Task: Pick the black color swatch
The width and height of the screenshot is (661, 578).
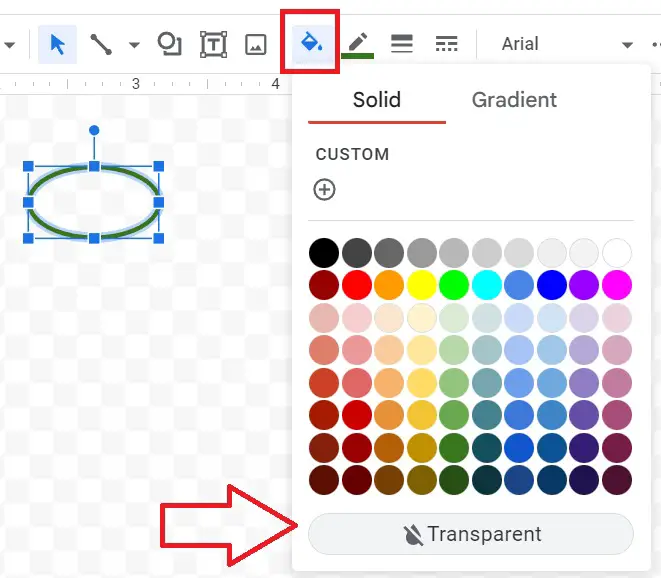Action: pyautogui.click(x=324, y=253)
